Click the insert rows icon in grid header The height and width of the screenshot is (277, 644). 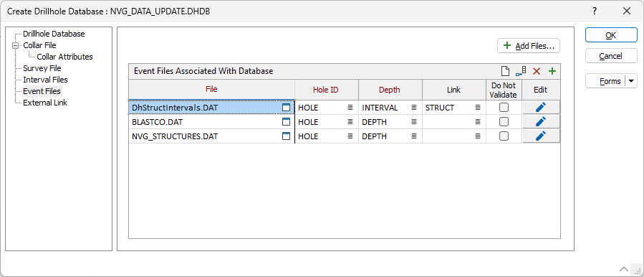[x=521, y=71]
